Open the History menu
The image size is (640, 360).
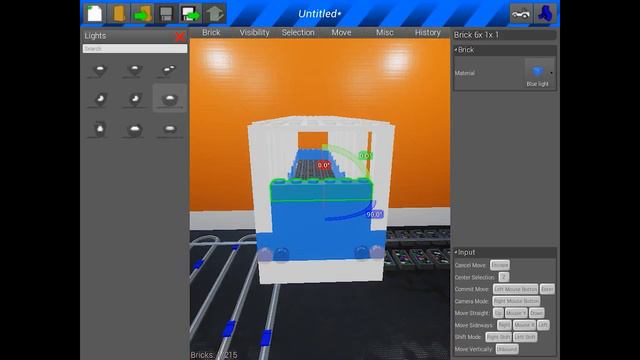point(428,32)
